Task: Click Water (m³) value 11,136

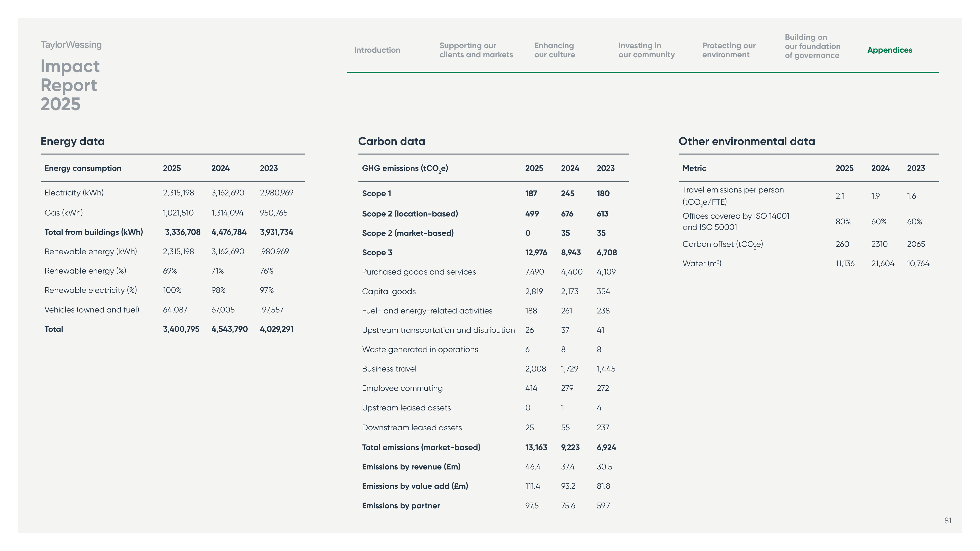Action: pyautogui.click(x=845, y=264)
